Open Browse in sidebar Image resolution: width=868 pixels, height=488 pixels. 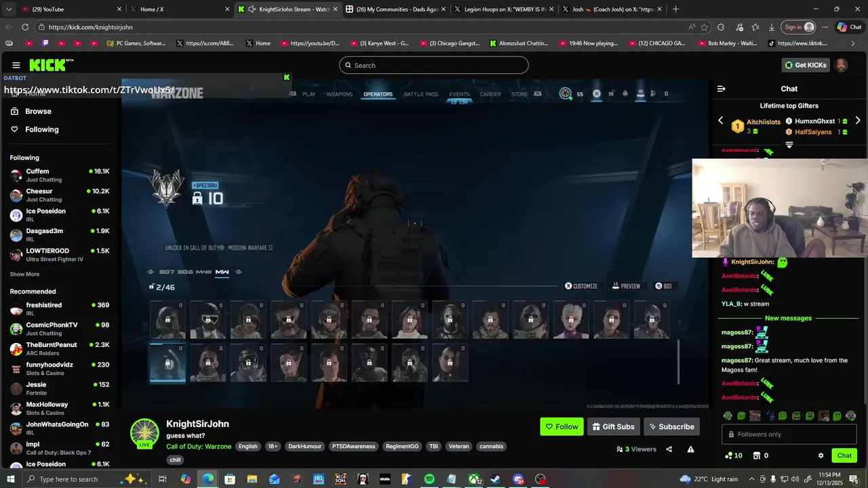(x=38, y=111)
